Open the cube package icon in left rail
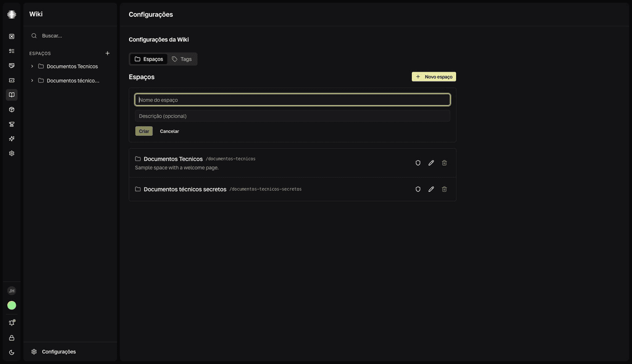This screenshot has width=632, height=364. [12, 109]
